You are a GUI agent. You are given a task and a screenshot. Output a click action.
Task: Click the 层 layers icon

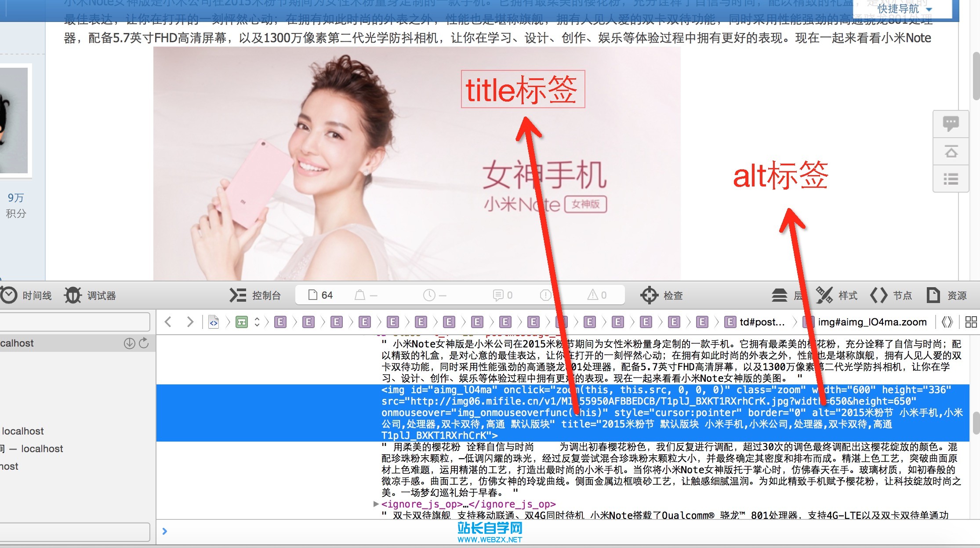[x=780, y=295]
